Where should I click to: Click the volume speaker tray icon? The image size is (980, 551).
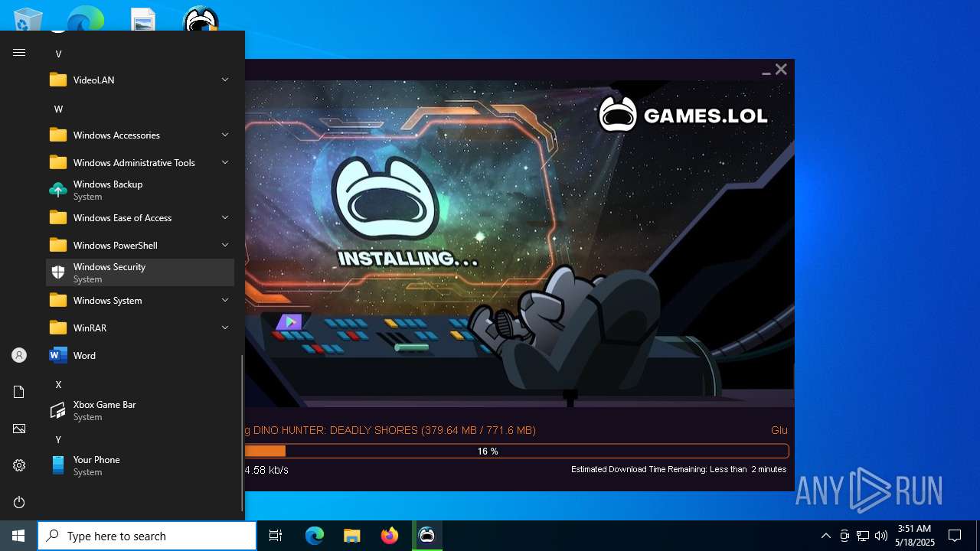point(881,536)
